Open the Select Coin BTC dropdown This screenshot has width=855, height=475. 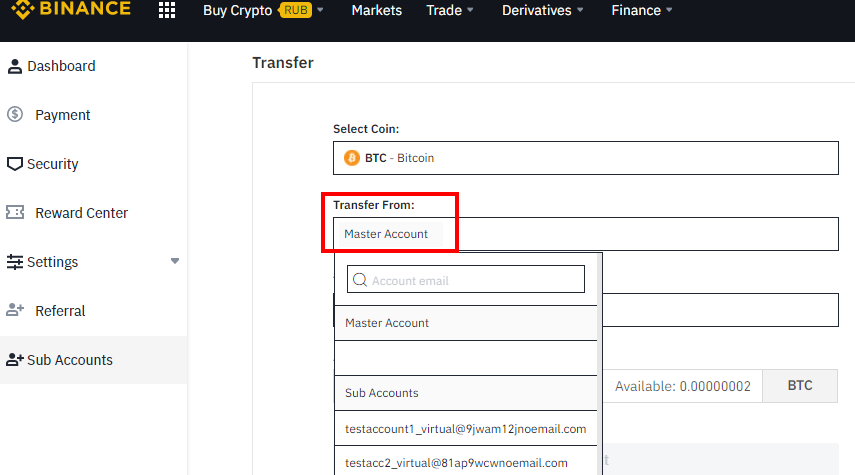[586, 158]
